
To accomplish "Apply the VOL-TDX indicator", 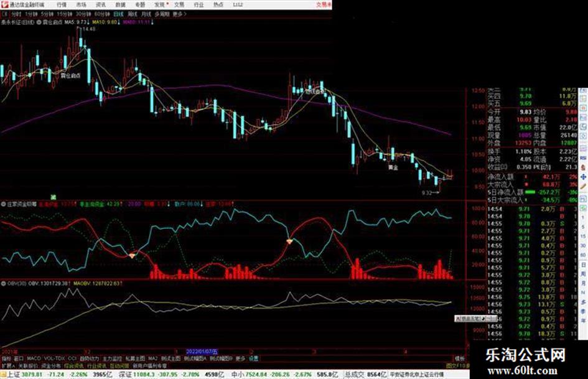I will [x=54, y=358].
